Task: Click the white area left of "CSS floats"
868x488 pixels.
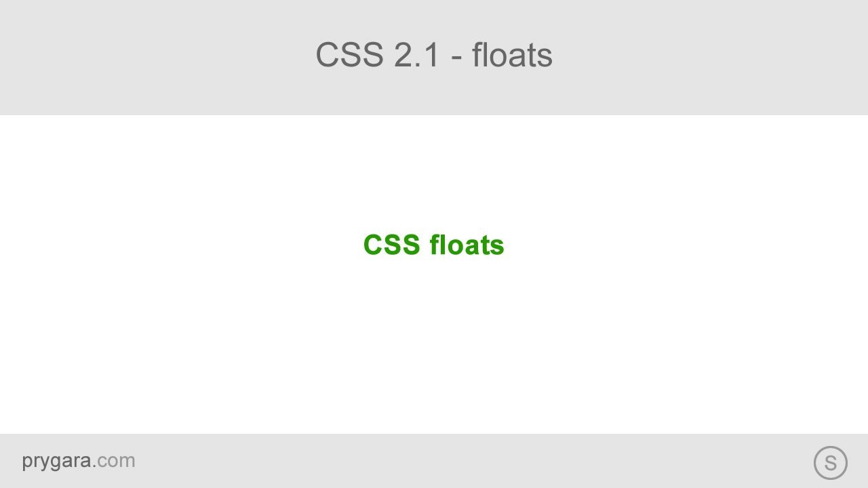Action: [183, 245]
